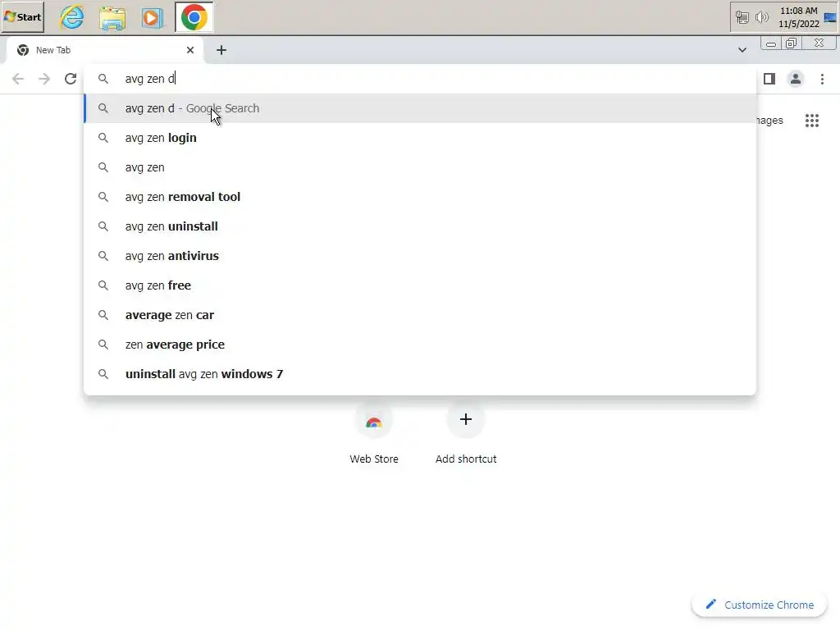The image size is (840, 630).
Task: Choose 'uninstall avg zen windows 7' suggestion
Action: point(420,373)
